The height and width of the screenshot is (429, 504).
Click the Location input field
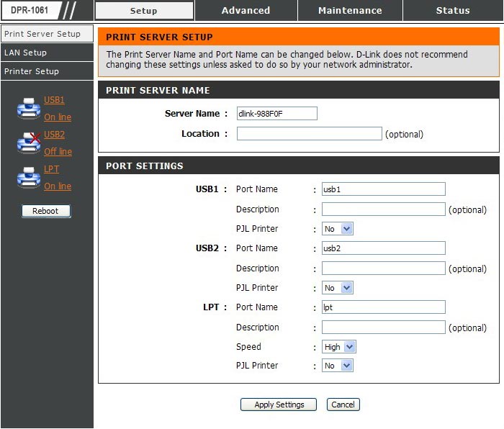coord(309,134)
